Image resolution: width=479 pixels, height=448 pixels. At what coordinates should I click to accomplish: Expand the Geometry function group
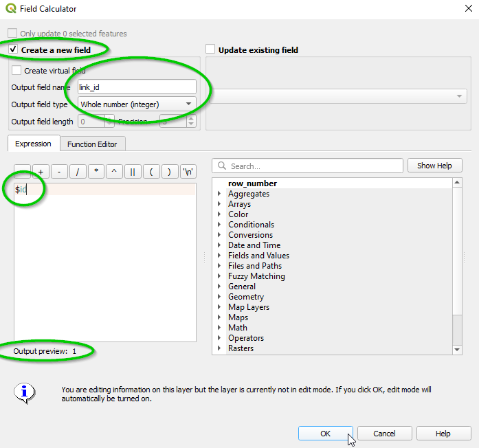pyautogui.click(x=220, y=297)
